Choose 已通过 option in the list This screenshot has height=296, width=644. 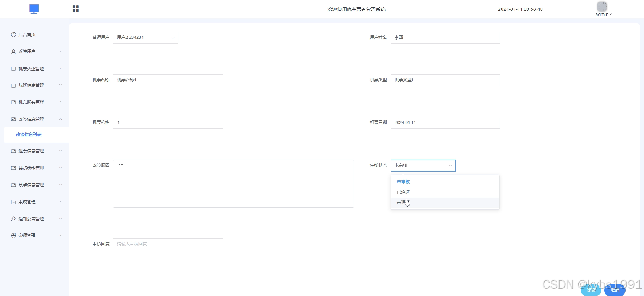coord(445,192)
